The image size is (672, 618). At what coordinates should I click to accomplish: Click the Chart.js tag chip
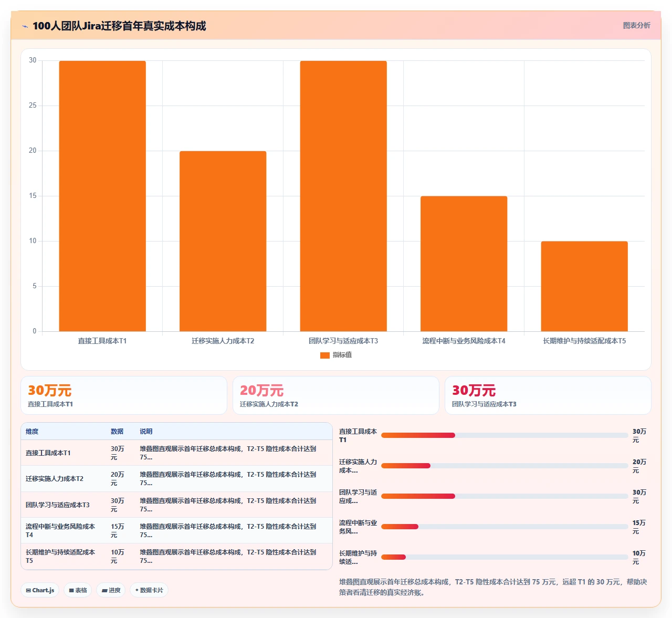point(40,590)
